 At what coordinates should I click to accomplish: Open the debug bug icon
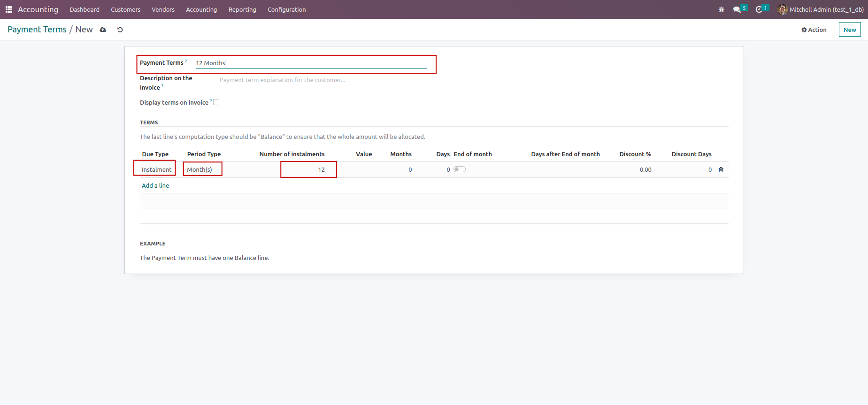[x=722, y=9]
